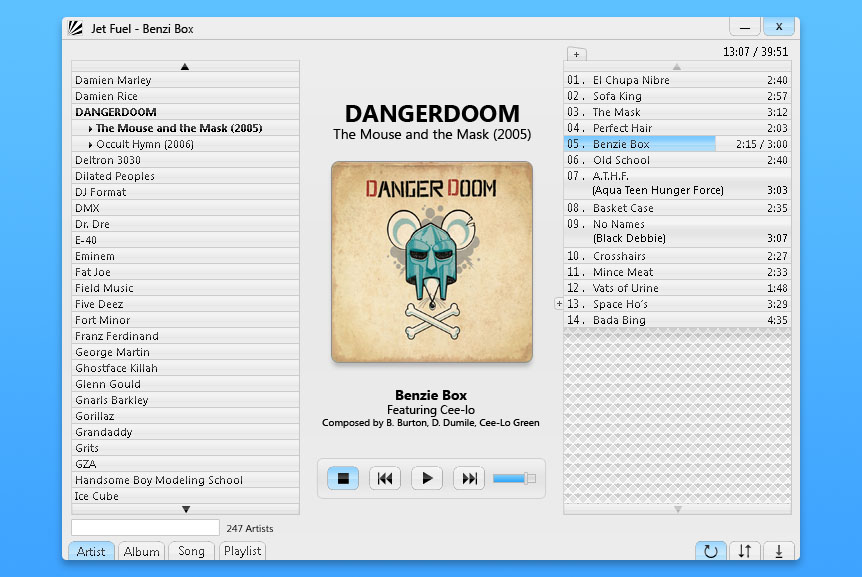Play track 14 Bada Bing
Viewport: 862px width, 577px height.
coord(677,320)
